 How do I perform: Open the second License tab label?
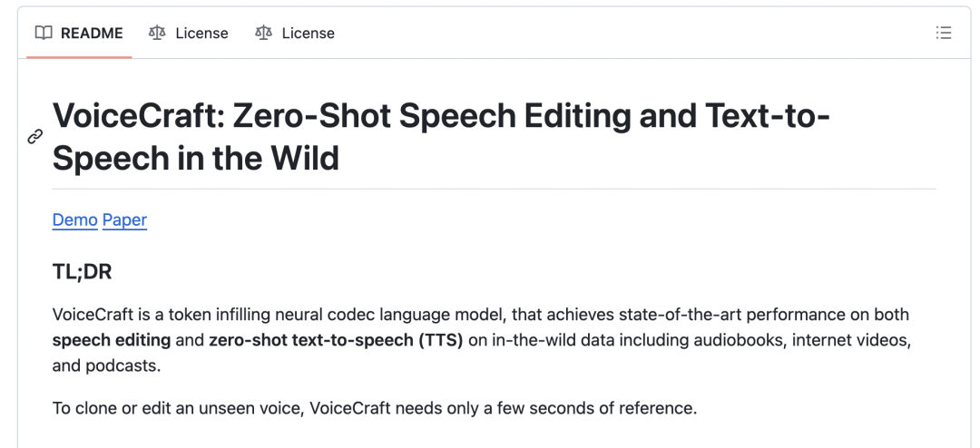click(308, 34)
